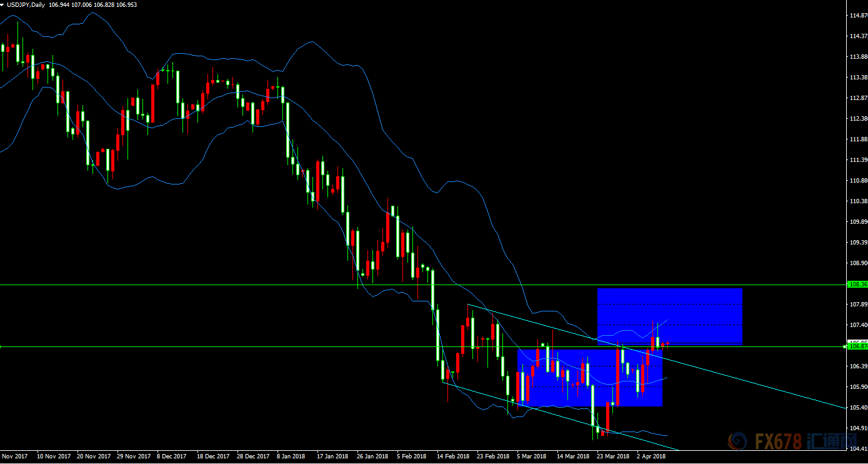This screenshot has height=464, width=868.
Task: Click the 8 Dec 2017 date label
Action: [172, 456]
